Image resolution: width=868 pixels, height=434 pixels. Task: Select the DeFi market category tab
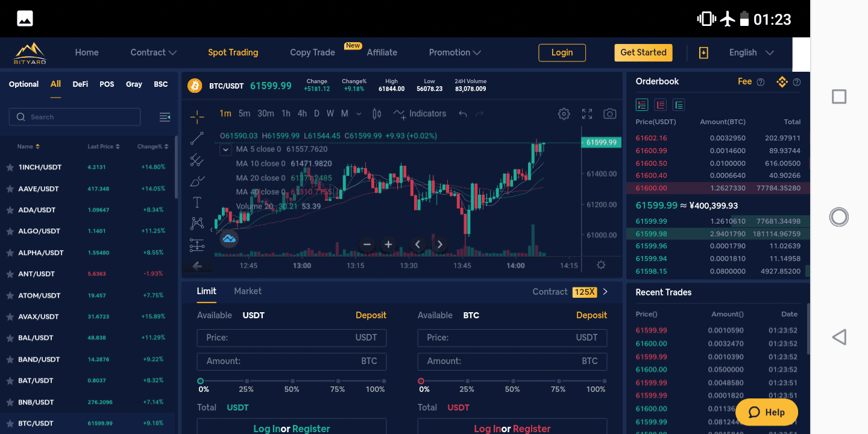click(80, 84)
